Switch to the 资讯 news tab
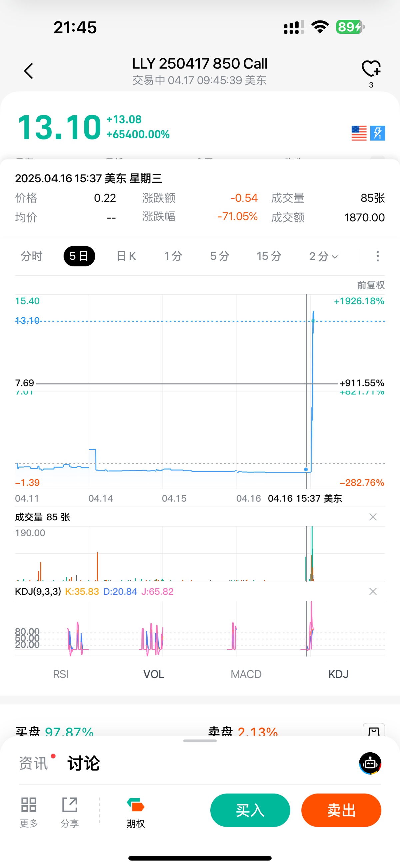Screen dimensions: 400x868 (x=33, y=763)
